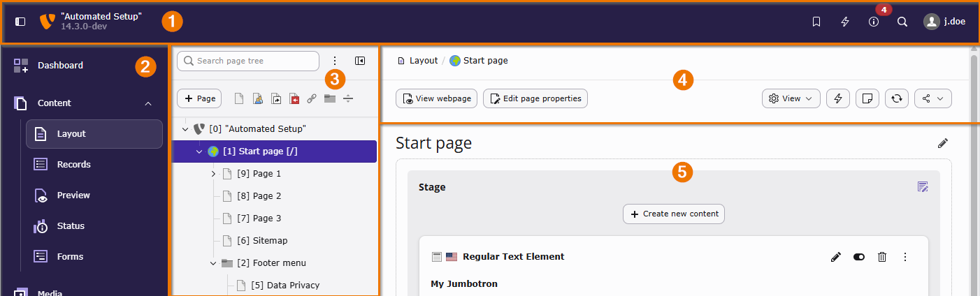
Task: Delete Regular Text Element trash icon
Action: 882,258
